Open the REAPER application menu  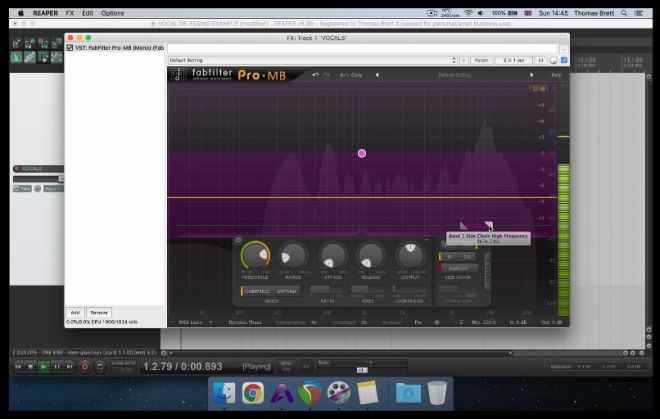tap(45, 13)
